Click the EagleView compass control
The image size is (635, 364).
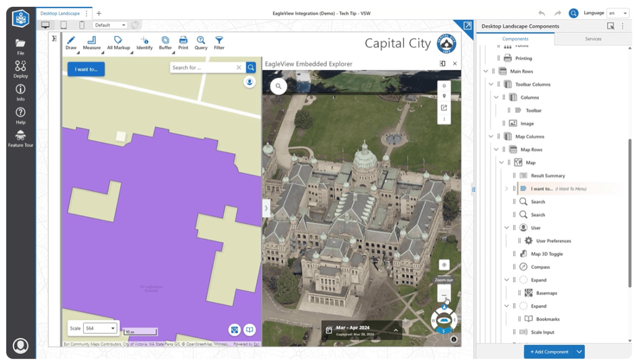444,320
